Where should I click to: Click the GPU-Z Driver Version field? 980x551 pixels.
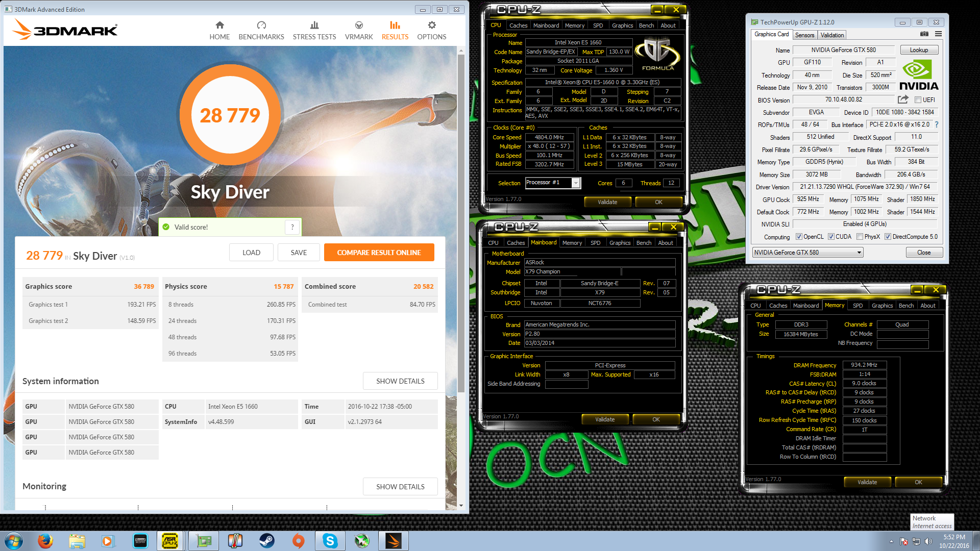click(865, 187)
